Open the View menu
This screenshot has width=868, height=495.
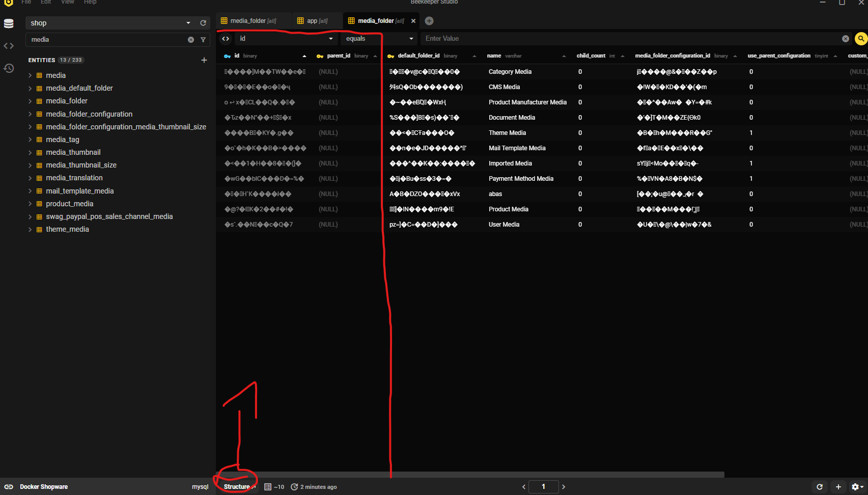[x=67, y=2]
